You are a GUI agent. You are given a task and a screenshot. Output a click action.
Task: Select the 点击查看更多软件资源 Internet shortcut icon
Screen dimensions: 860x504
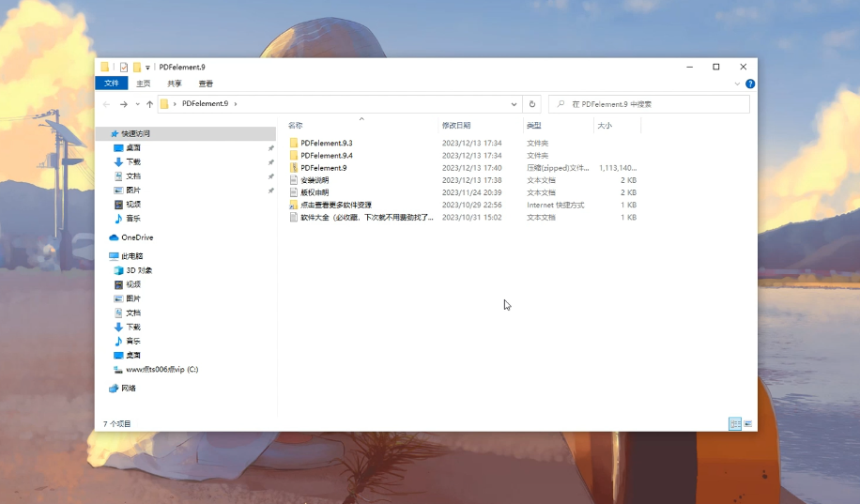pyautogui.click(x=294, y=206)
